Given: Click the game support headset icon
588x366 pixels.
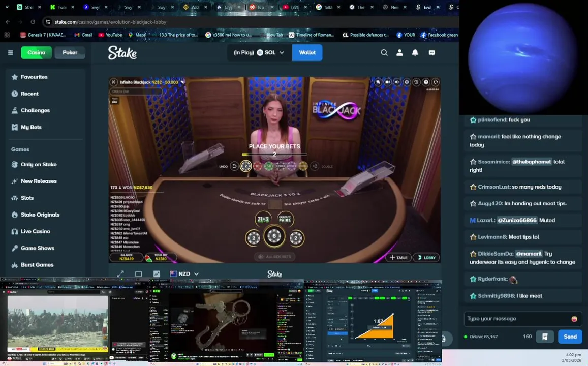Looking at the screenshot, I should tap(436, 82).
